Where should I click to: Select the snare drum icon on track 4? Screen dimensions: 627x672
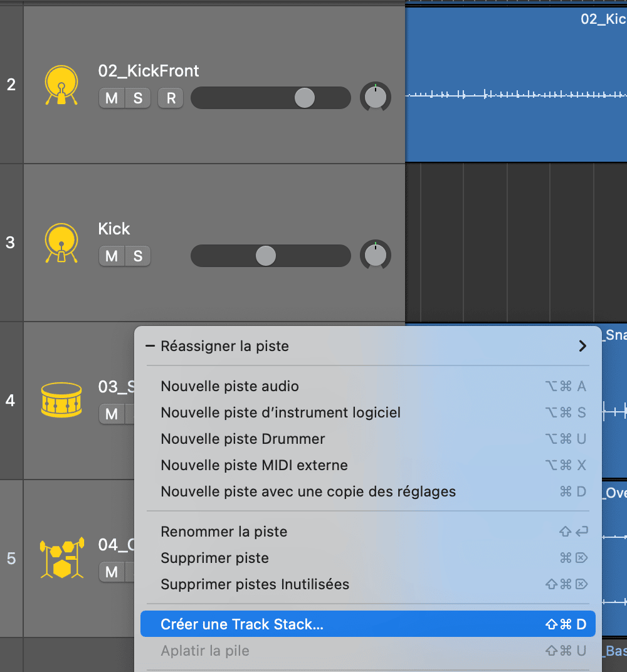[x=61, y=400]
